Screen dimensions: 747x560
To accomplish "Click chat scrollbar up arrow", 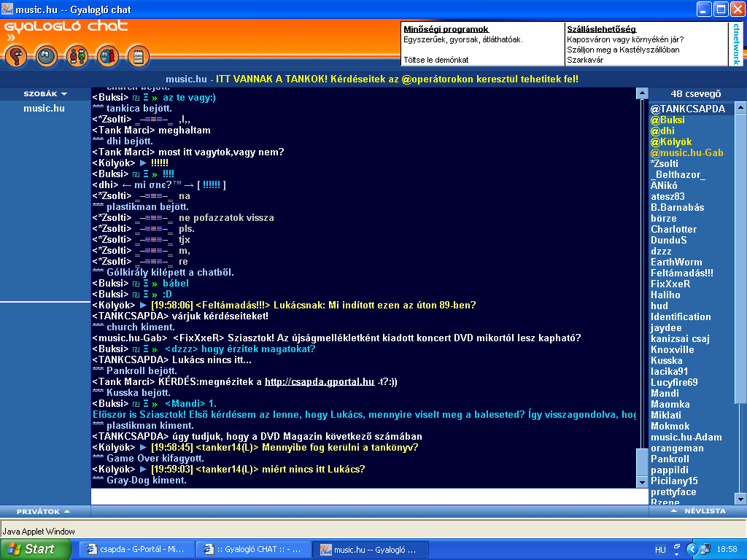I will click(x=642, y=93).
